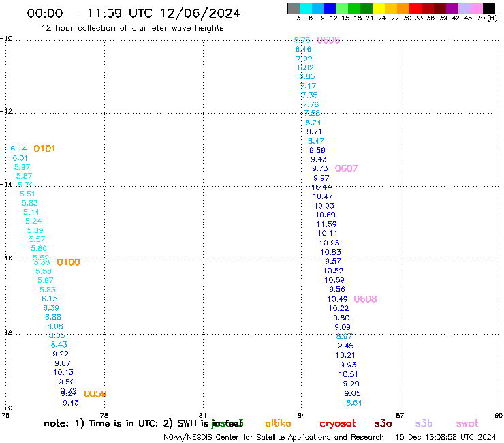Click the wave height value 6.39

[x=51, y=308]
